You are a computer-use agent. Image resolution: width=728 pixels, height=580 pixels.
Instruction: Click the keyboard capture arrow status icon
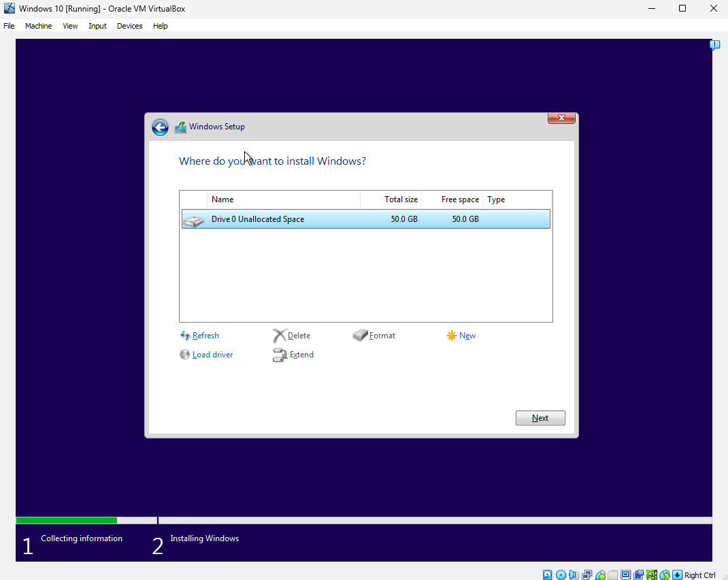(678, 575)
